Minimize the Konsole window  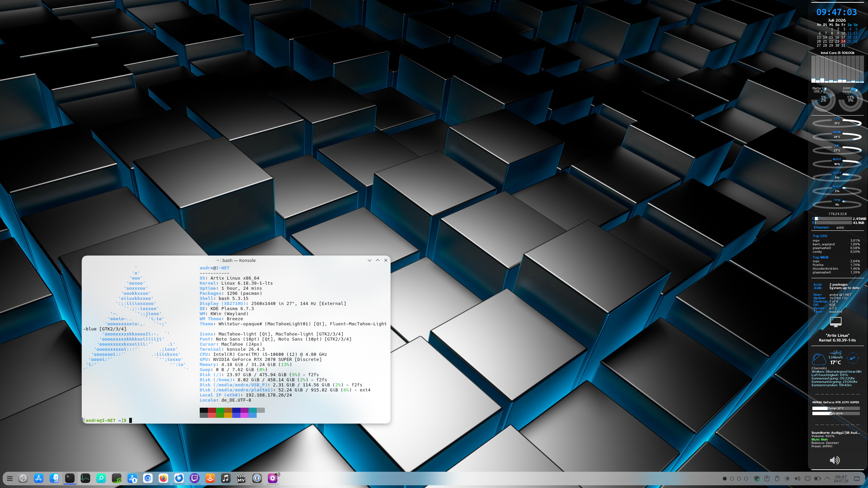370,260
